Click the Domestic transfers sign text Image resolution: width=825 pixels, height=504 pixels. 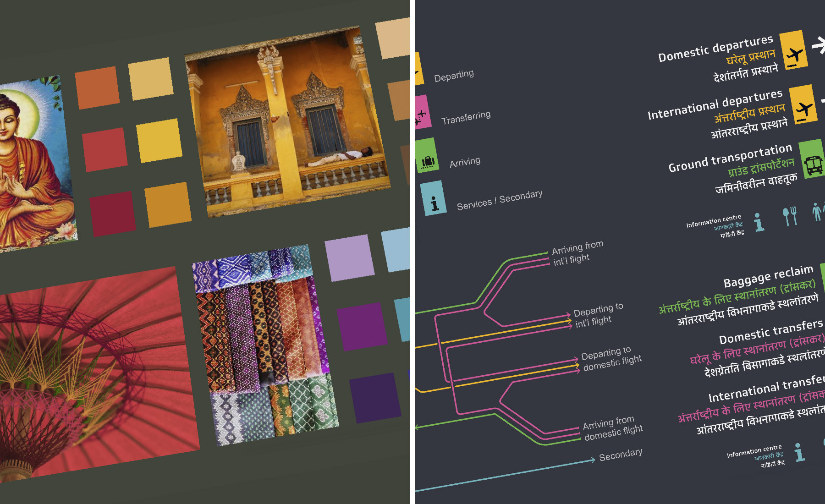pos(771,332)
